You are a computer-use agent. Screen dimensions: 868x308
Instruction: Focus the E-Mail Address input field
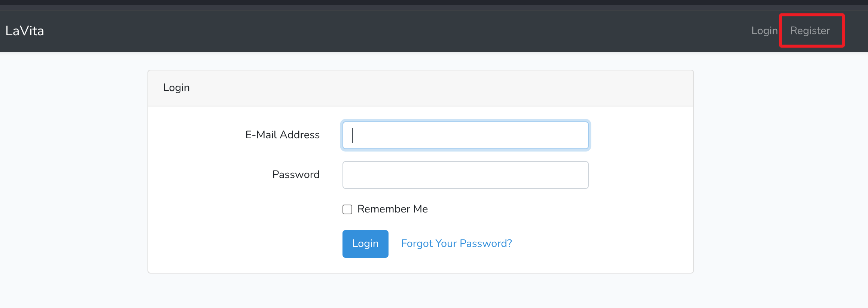click(465, 135)
